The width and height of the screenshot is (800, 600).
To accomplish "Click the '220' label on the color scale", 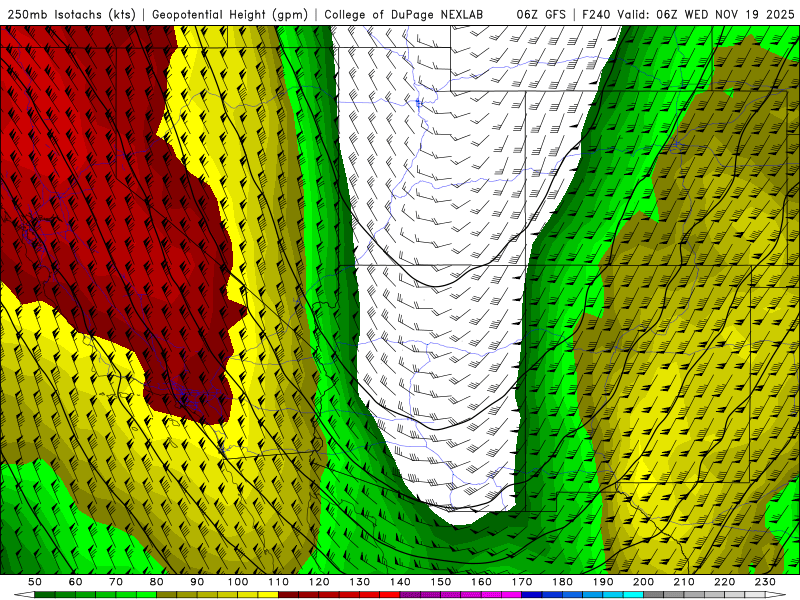I will click(x=724, y=582).
